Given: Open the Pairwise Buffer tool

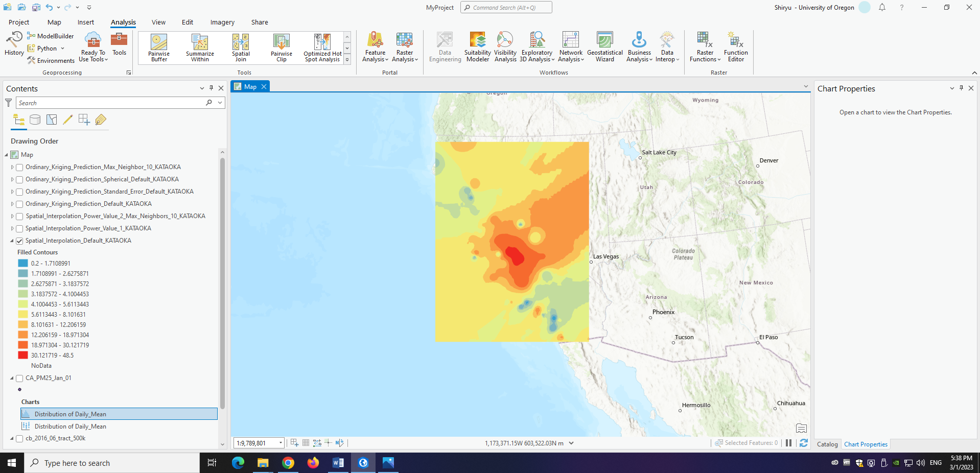Looking at the screenshot, I should 158,47.
